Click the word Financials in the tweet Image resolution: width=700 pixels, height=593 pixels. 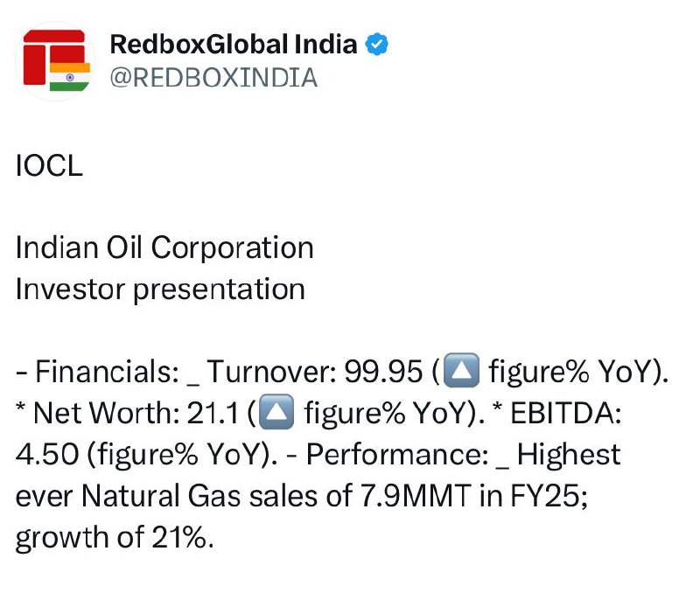point(107,371)
